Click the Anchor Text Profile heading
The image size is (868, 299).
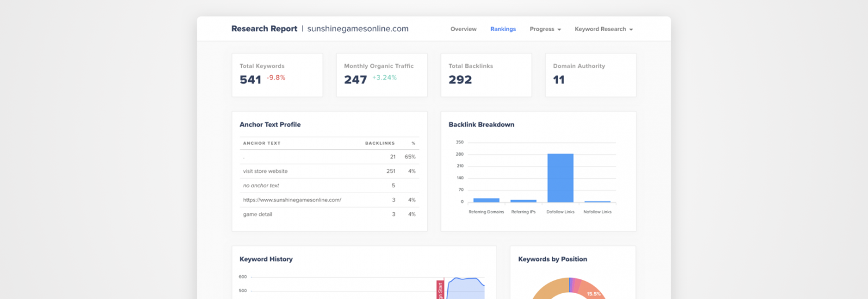(x=270, y=124)
